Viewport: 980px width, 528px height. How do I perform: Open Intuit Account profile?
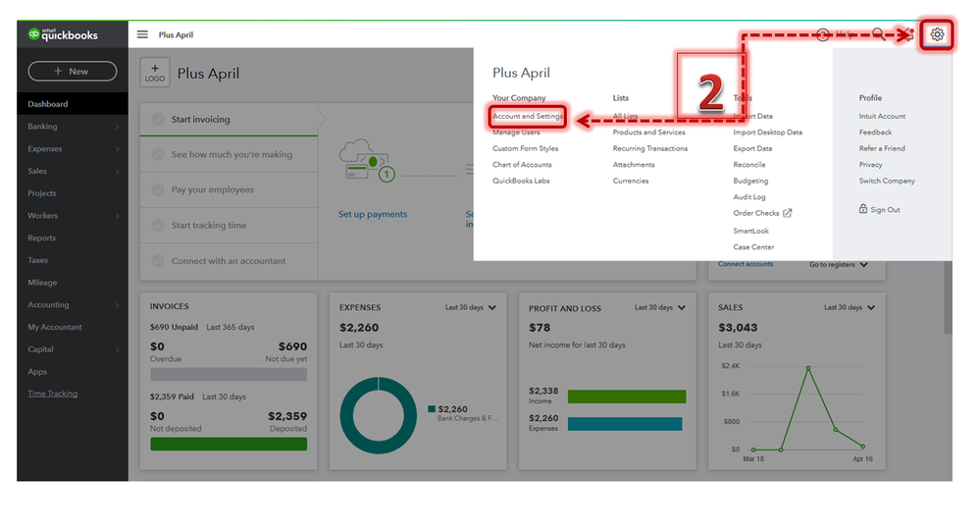pos(882,117)
